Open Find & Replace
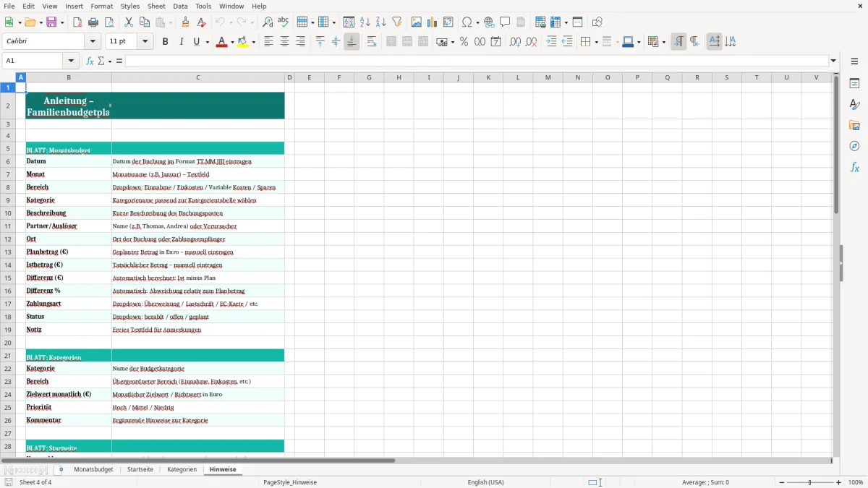The width and height of the screenshot is (868, 488). click(x=268, y=22)
